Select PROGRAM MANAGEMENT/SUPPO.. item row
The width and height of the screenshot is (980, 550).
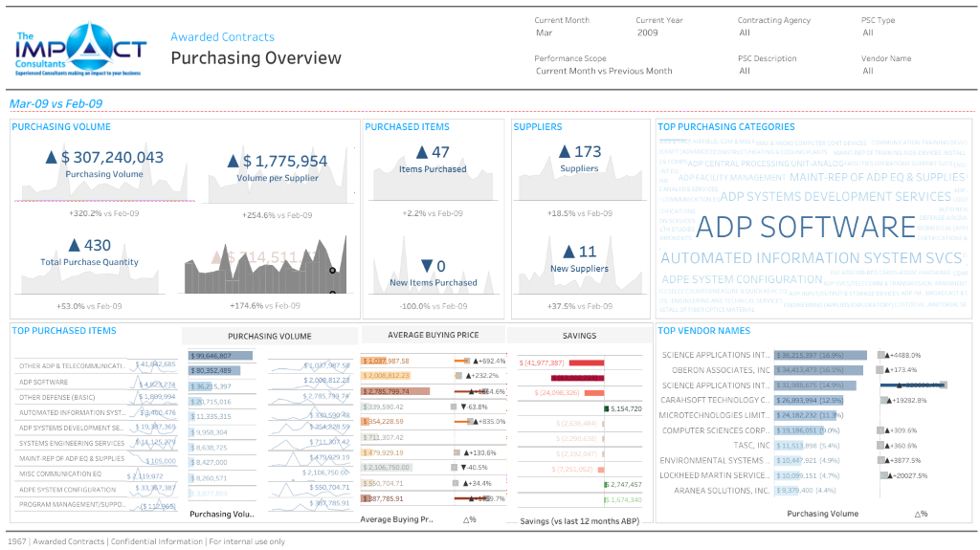click(x=72, y=505)
